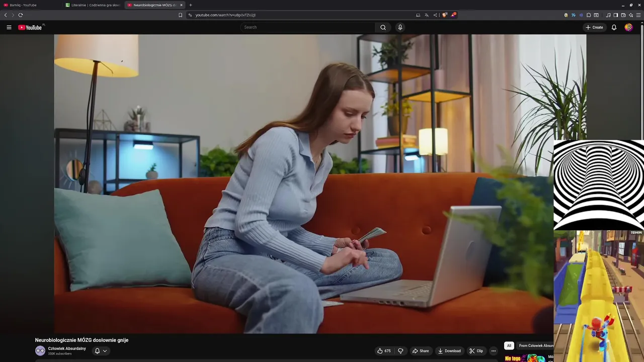Click the Clip scissors button
Viewport: 644px width, 362px height.
click(476, 351)
